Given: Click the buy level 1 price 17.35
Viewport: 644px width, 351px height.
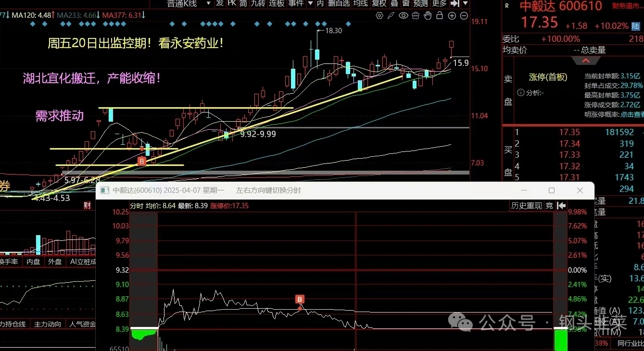Looking at the screenshot, I should click(x=569, y=132).
